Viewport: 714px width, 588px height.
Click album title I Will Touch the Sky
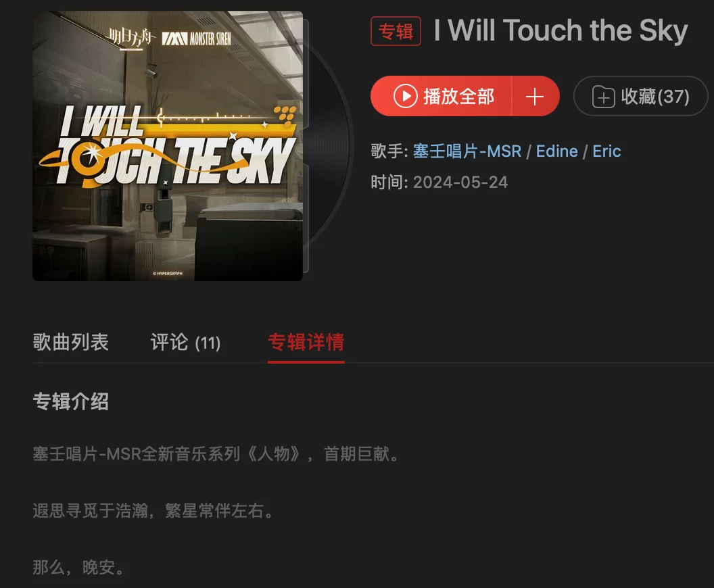pos(561,30)
